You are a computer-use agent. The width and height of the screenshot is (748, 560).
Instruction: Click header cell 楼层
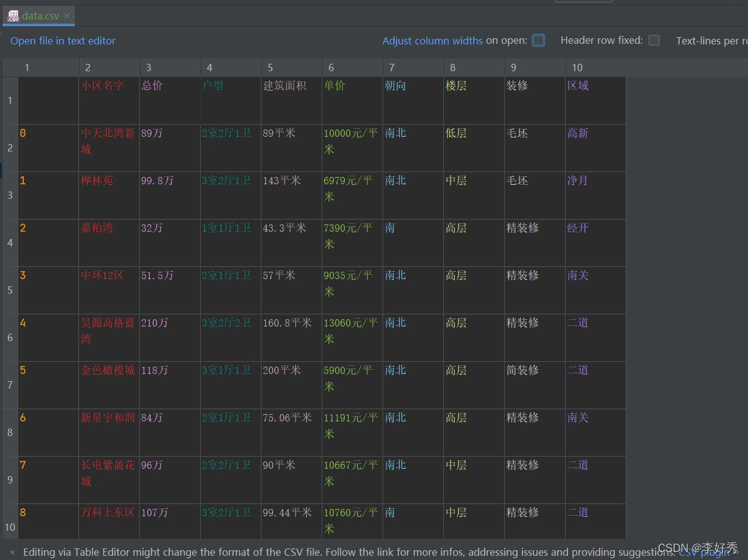click(474, 100)
